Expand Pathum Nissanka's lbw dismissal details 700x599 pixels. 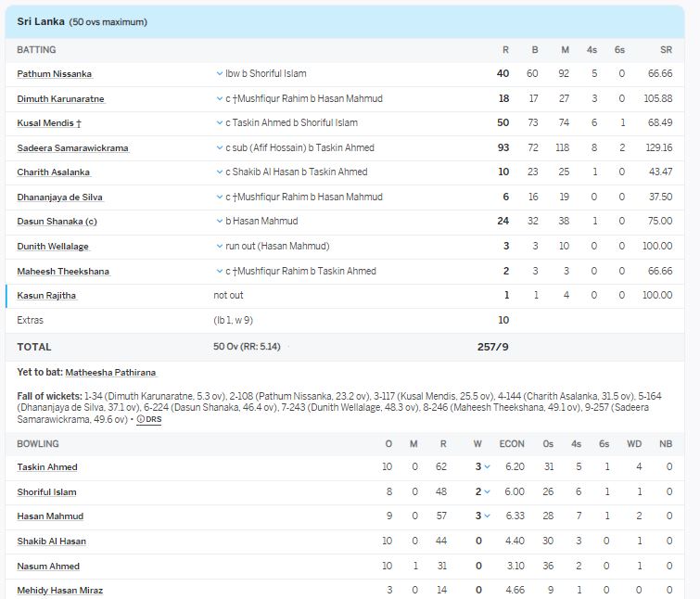click(x=220, y=73)
